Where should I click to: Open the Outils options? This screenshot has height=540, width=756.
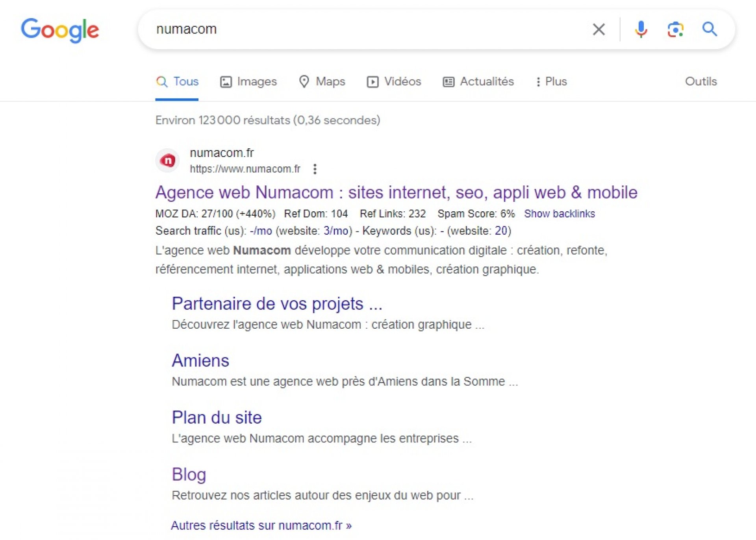(x=701, y=81)
